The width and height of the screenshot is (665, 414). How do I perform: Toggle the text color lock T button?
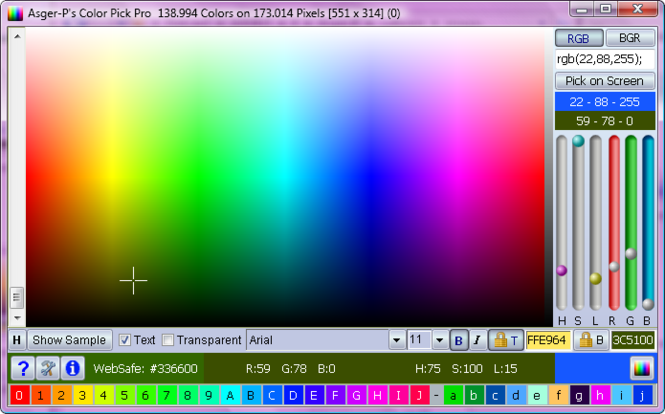click(506, 340)
